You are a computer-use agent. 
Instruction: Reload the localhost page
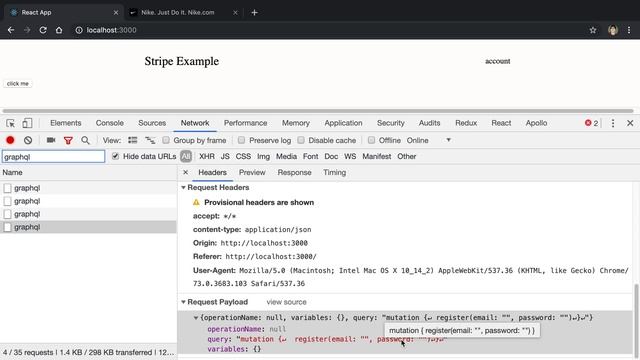coord(43,30)
